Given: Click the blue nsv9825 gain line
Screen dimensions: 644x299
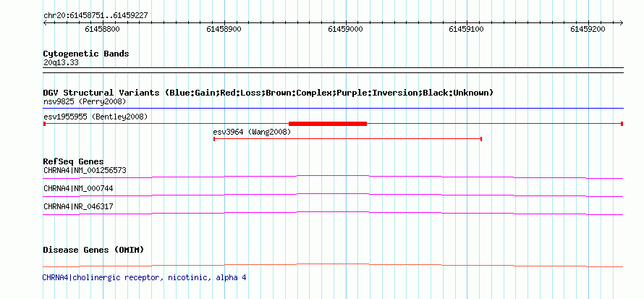Looking at the screenshot, I should click(333, 109).
